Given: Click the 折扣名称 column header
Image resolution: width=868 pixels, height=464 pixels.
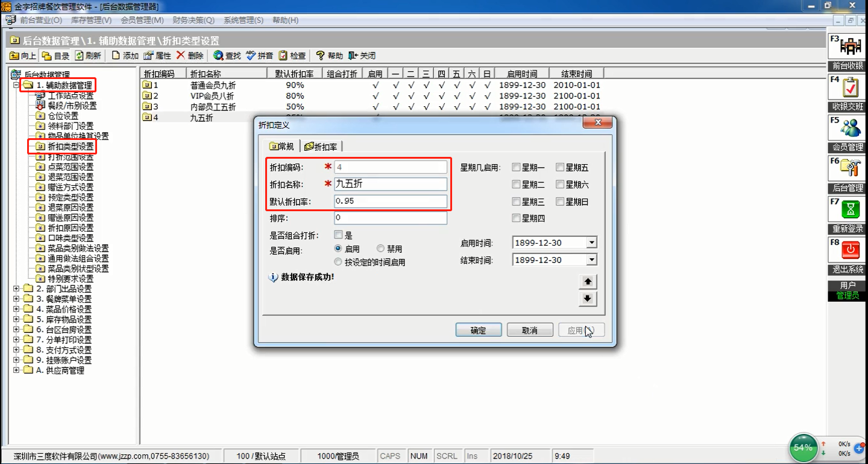Looking at the screenshot, I should tap(227, 74).
